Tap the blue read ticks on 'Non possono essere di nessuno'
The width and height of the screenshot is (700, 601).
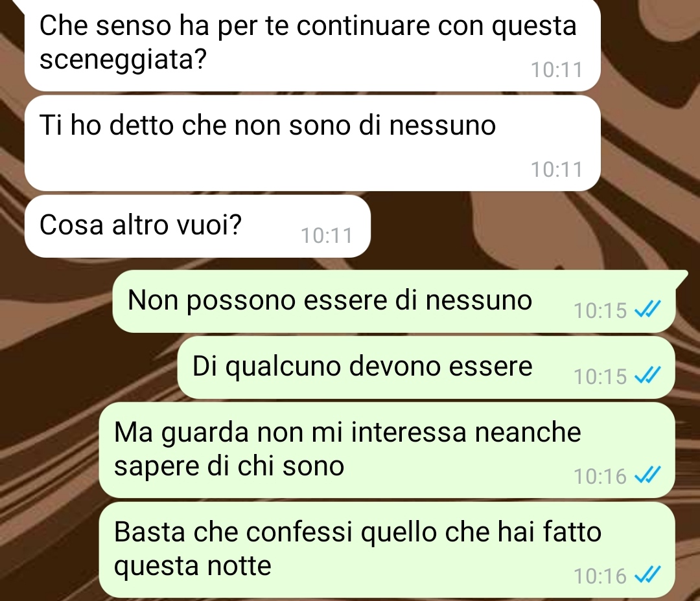click(647, 309)
